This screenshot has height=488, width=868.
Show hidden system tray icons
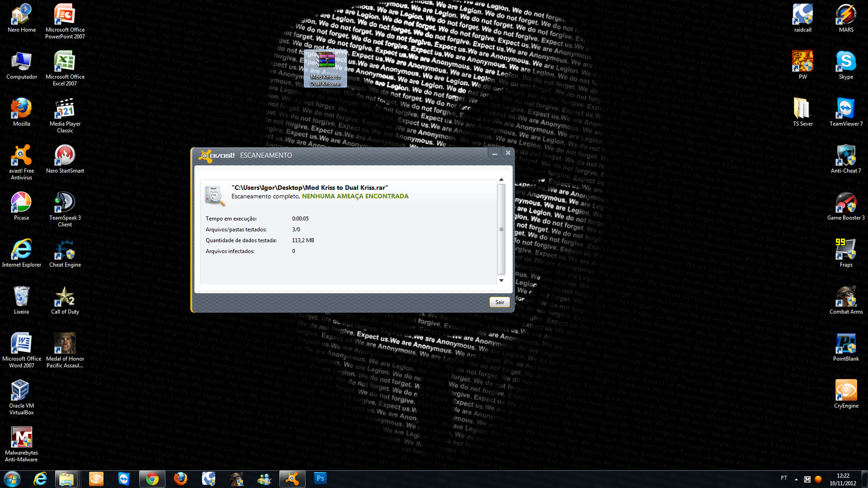pyautogui.click(x=796, y=479)
